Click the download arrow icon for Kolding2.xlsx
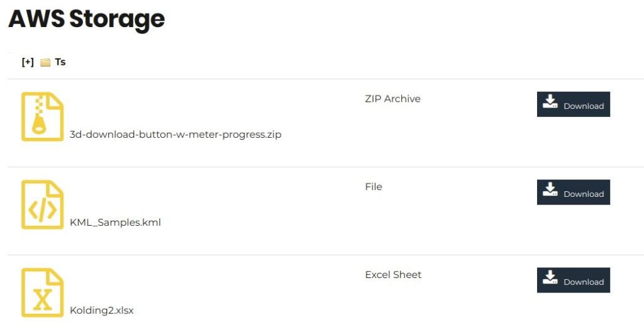 [550, 277]
